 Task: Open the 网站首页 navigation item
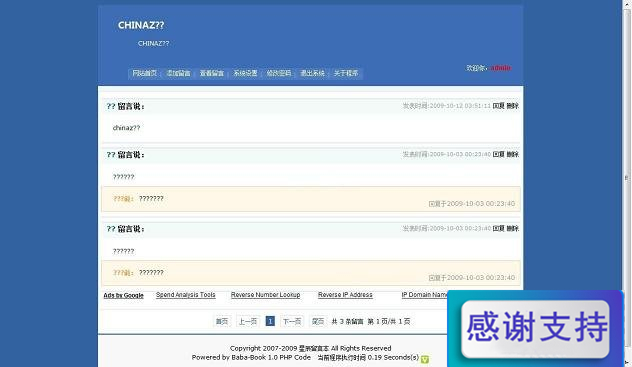pos(145,73)
